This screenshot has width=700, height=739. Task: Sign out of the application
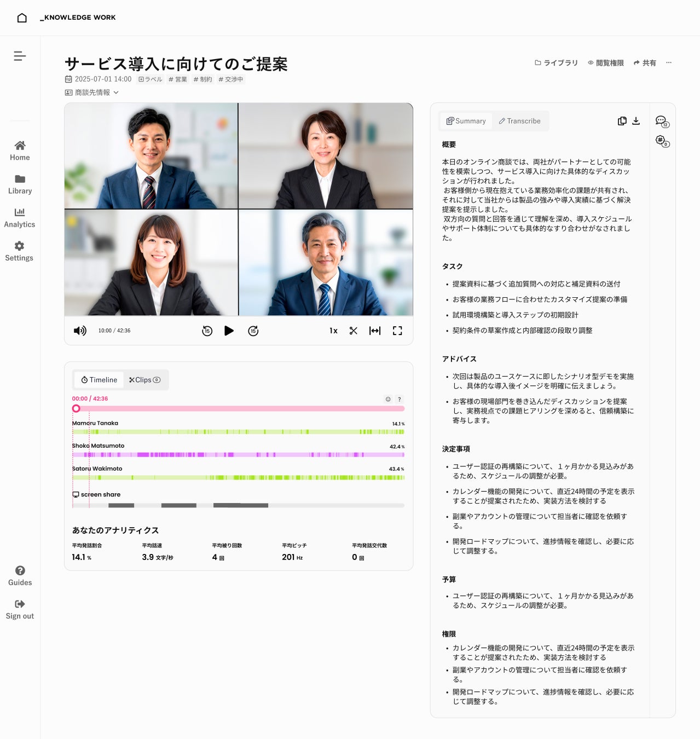[20, 609]
